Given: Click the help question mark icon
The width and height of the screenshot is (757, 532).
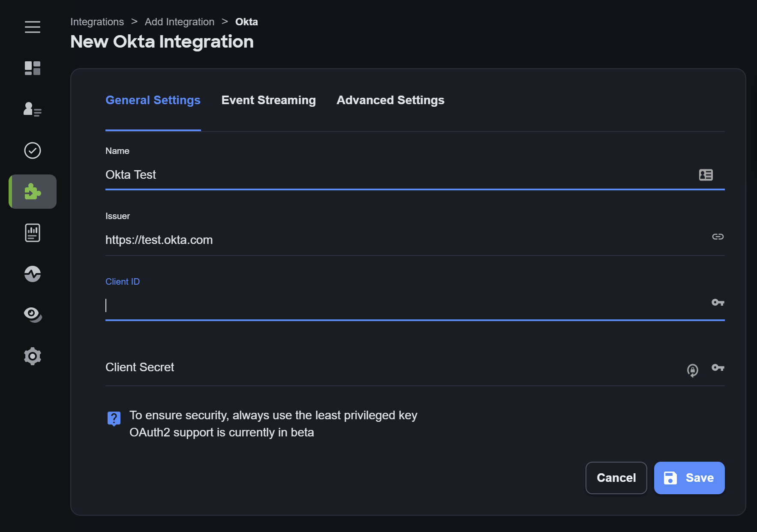Looking at the screenshot, I should pos(114,418).
